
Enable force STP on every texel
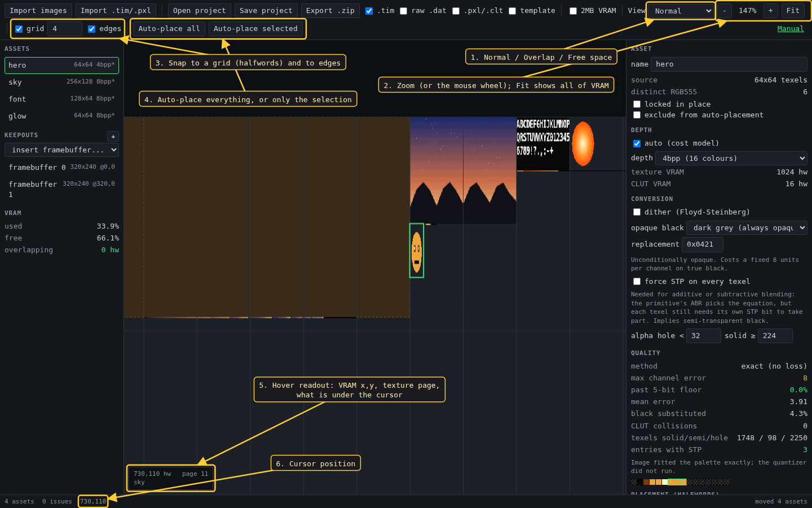[637, 282]
